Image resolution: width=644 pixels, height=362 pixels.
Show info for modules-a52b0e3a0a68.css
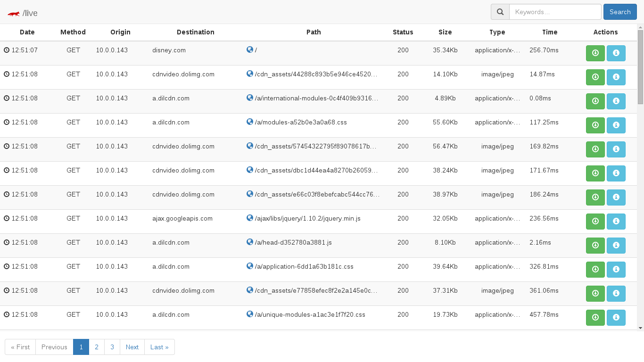coord(616,125)
